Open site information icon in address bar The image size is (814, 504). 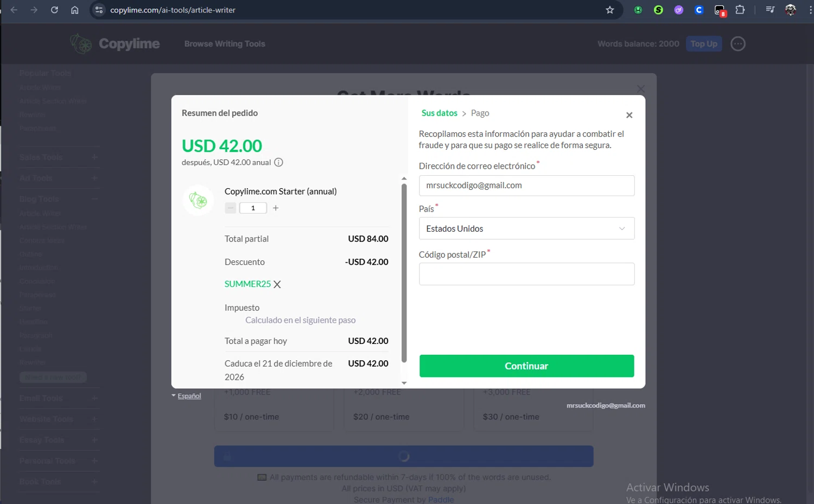coord(99,10)
